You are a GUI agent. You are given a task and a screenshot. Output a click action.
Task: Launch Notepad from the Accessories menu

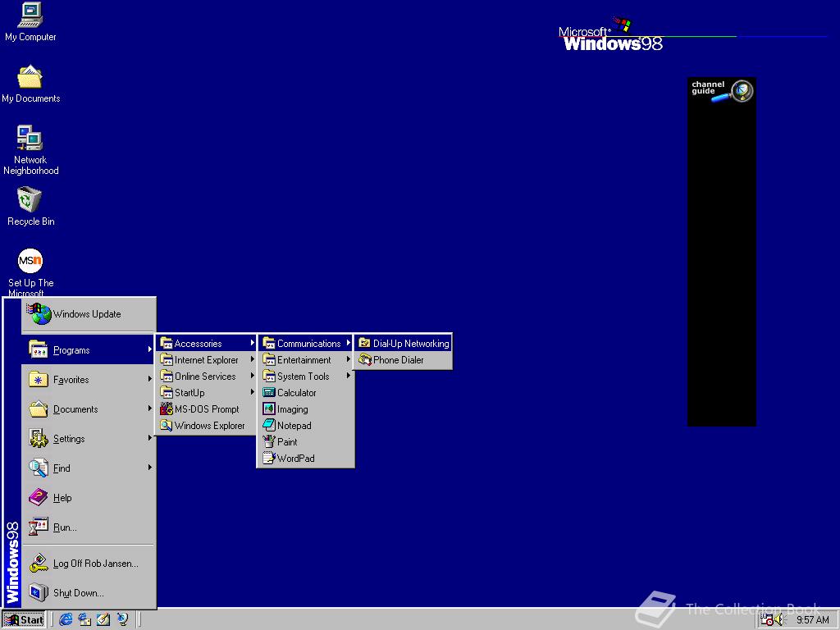(306, 426)
